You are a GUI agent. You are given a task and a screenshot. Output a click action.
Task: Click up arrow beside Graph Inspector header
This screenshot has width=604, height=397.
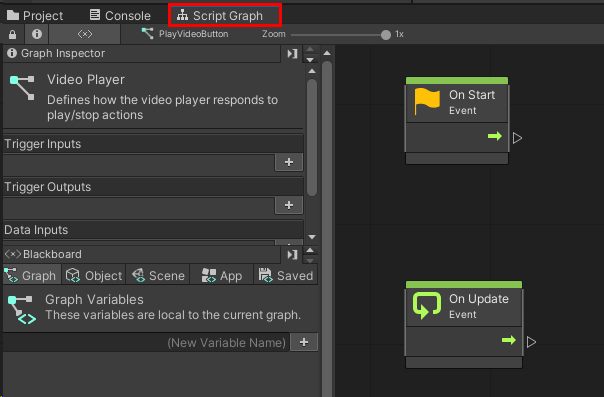click(x=310, y=49)
